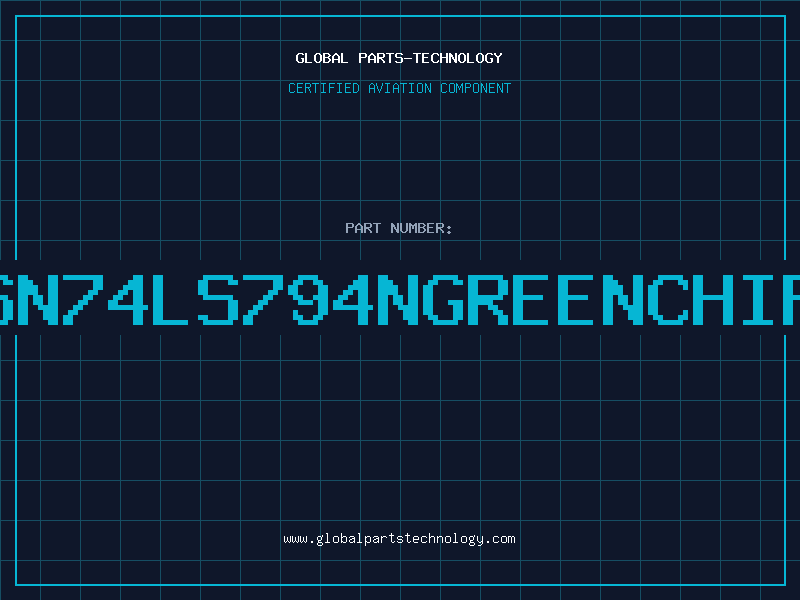Viewport: 800px width, 600px height.
Task: Click the PART NUMBER: label
Action: [x=399, y=228]
